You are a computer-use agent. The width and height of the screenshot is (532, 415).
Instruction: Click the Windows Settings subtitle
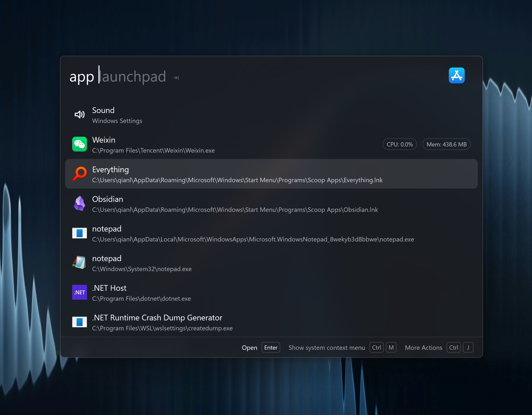tap(117, 121)
